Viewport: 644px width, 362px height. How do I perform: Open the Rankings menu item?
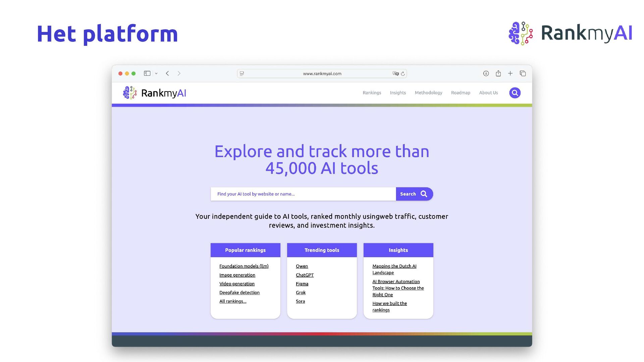(372, 93)
